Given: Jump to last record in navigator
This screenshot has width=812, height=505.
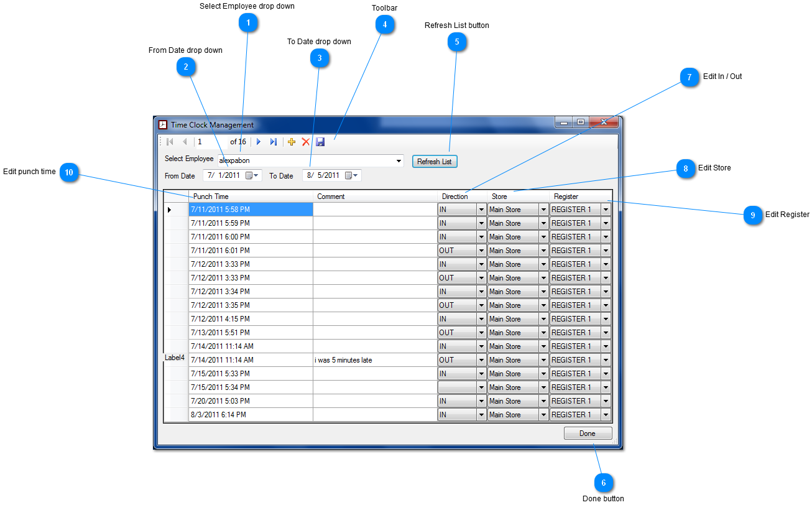Looking at the screenshot, I should point(274,142).
